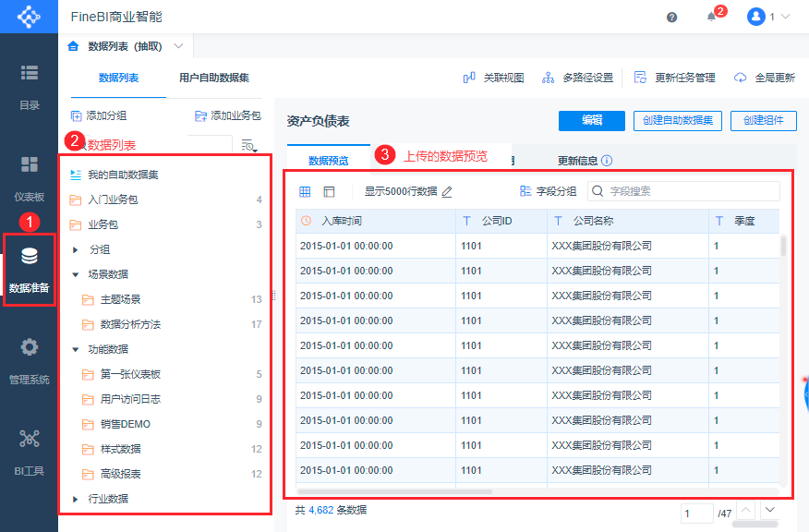
Task: Click the page number input box
Action: click(696, 514)
